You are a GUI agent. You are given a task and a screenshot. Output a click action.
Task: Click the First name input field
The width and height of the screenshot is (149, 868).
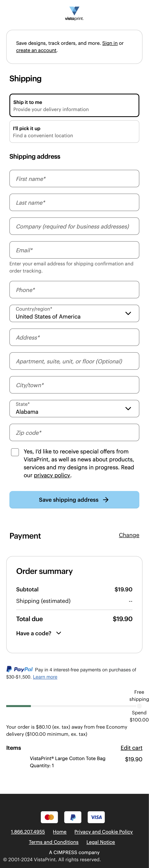(x=74, y=179)
